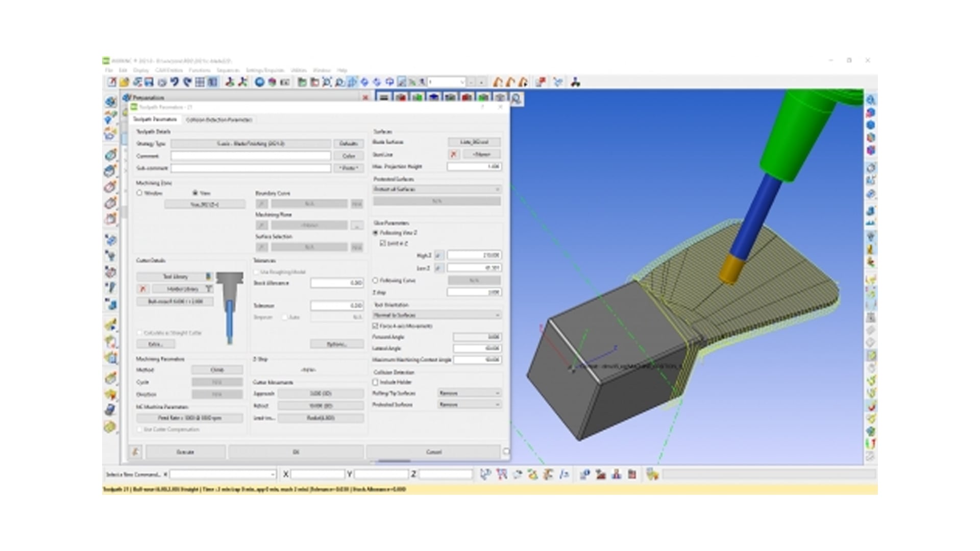Click the Comment text field
Viewport: 980px width, 551px height.
point(251,156)
